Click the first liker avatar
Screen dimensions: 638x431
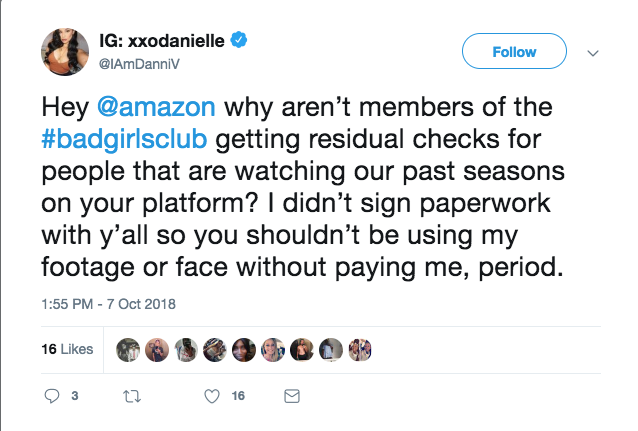[128, 350]
